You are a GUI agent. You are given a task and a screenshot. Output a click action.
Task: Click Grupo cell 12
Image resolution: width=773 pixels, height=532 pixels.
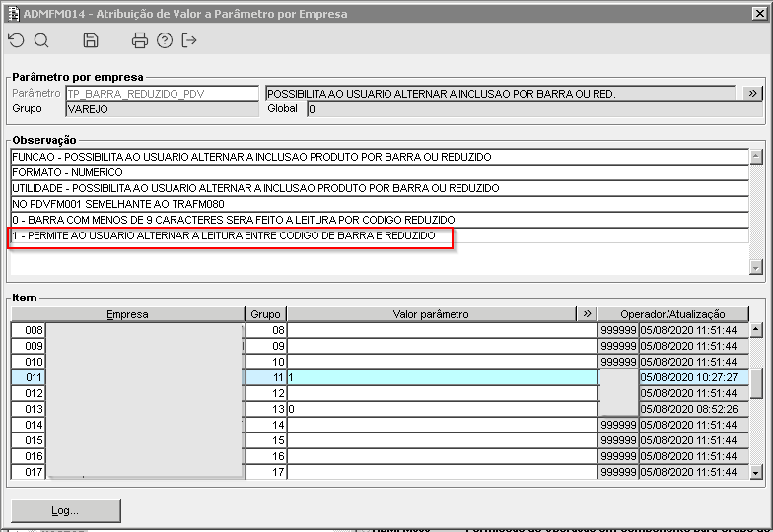tap(266, 393)
